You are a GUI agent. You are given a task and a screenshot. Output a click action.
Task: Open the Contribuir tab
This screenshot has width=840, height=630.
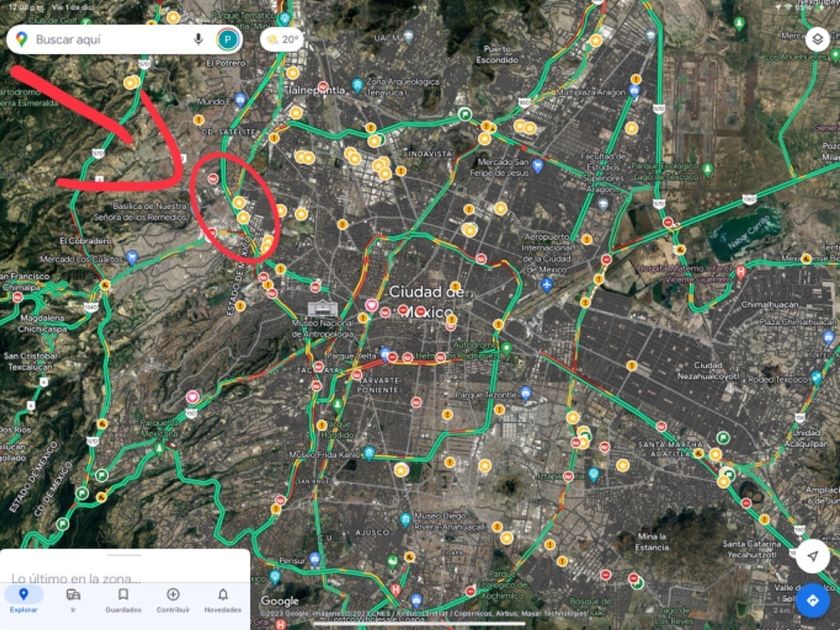[x=173, y=600]
